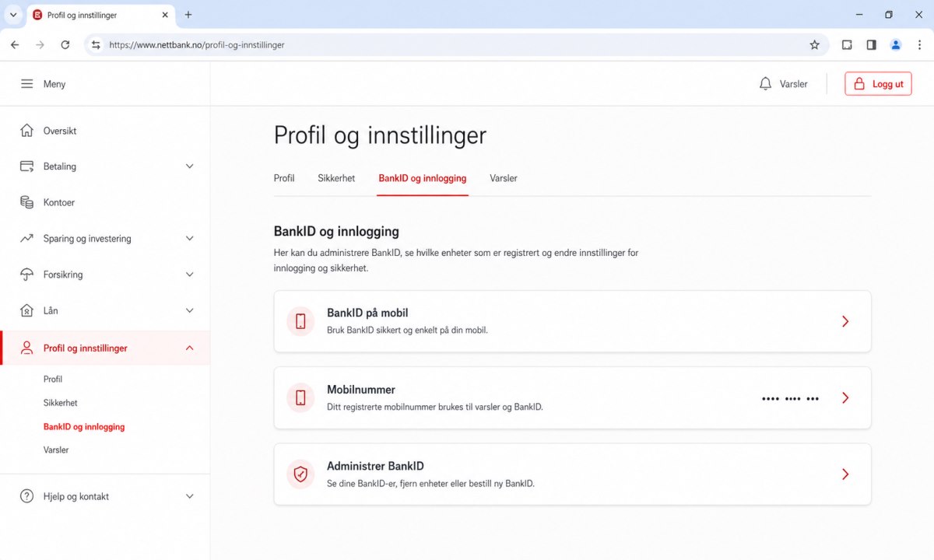Click text 'Se dine BankID-er, fjern enheter eller bestill ny BankID.'

(430, 483)
